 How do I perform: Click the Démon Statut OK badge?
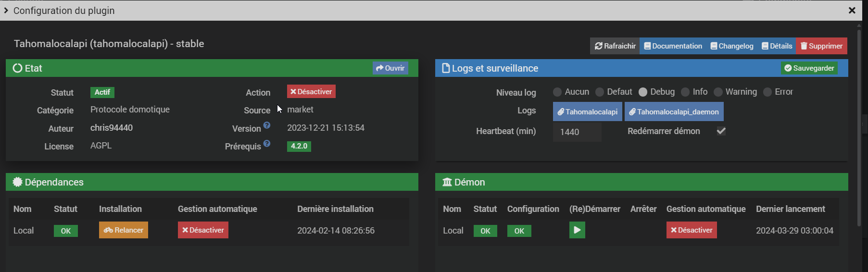pos(485,231)
